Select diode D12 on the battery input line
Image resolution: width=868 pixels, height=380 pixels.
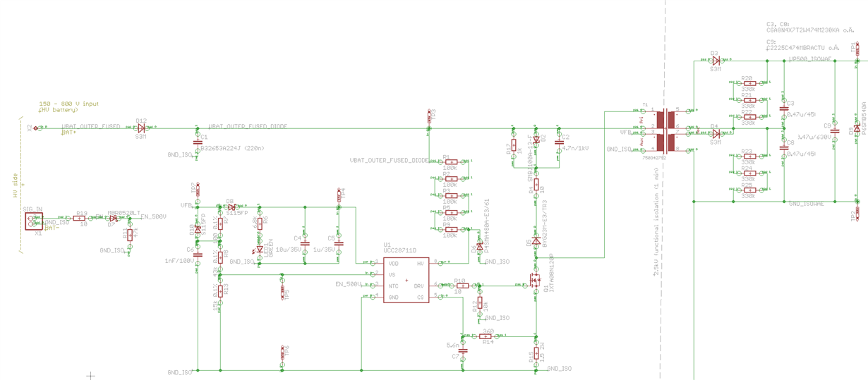(141, 128)
